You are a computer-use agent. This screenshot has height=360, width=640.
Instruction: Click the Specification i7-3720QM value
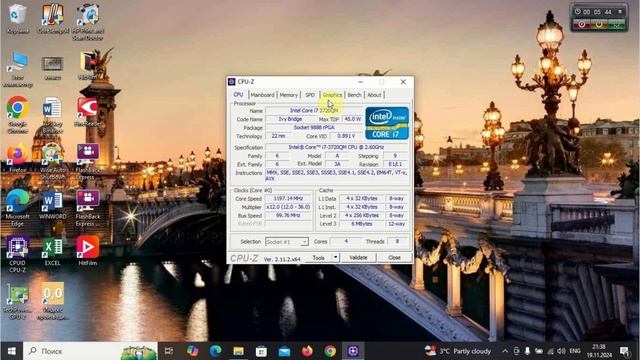click(x=337, y=147)
